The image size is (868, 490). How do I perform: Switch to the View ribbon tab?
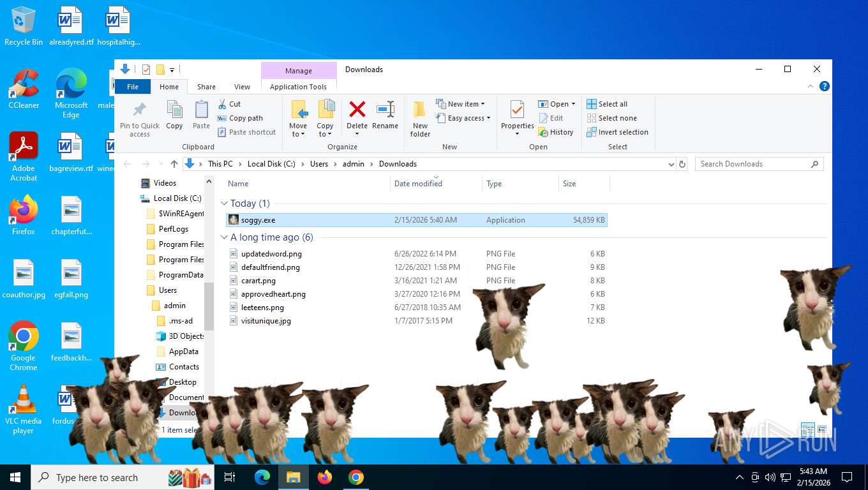pos(242,87)
